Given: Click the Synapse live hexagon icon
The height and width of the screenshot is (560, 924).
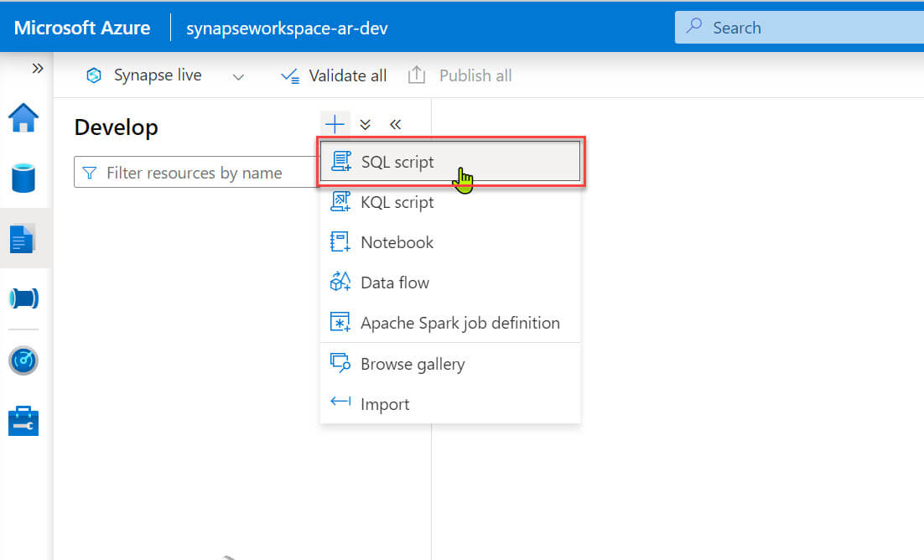Looking at the screenshot, I should click(94, 76).
